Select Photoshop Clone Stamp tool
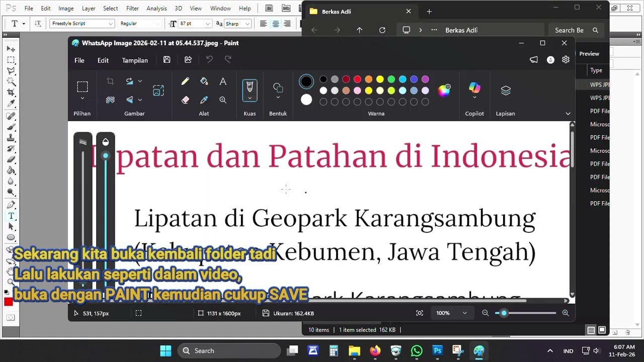Image resolution: width=644 pixels, height=362 pixels. tap(11, 138)
